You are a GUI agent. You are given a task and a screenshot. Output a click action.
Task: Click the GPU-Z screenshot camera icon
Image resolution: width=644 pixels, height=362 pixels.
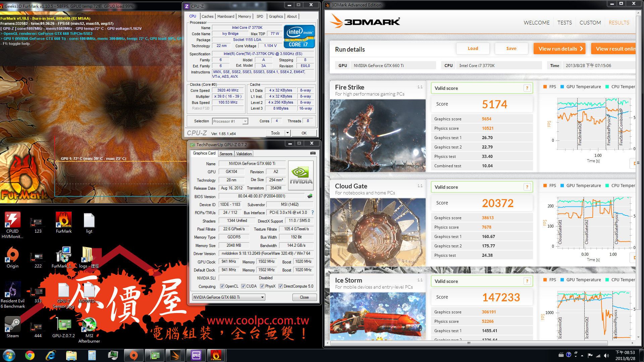tap(313, 153)
